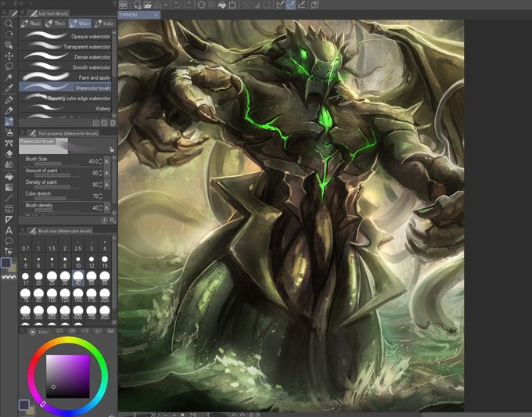This screenshot has height=417, width=532.
Task: Select the Figure line tool
Action: click(x=9, y=198)
